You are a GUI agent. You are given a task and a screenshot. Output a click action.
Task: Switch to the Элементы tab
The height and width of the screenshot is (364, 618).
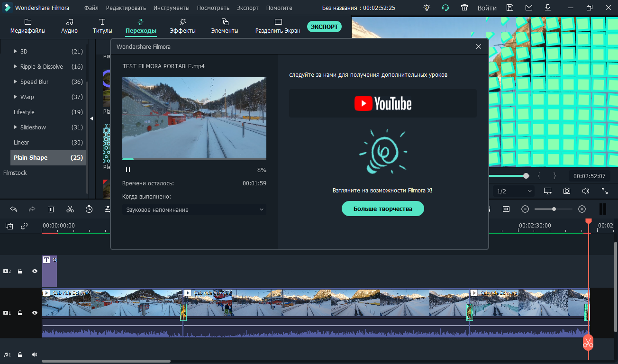pyautogui.click(x=225, y=26)
